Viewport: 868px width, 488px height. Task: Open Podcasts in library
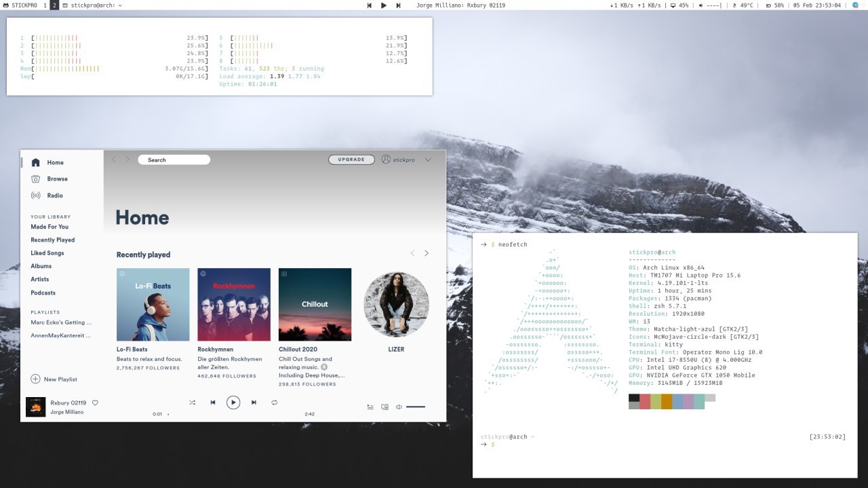click(x=43, y=293)
